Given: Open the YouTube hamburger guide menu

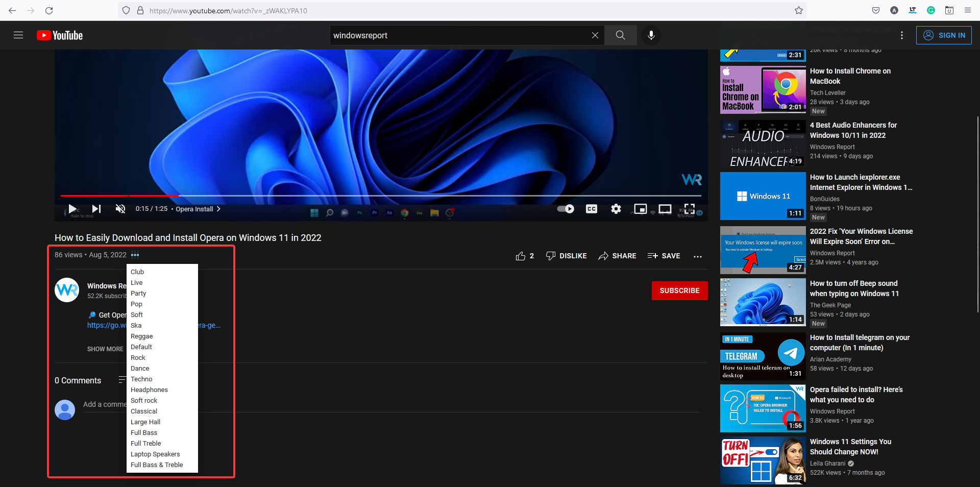Looking at the screenshot, I should pos(18,35).
